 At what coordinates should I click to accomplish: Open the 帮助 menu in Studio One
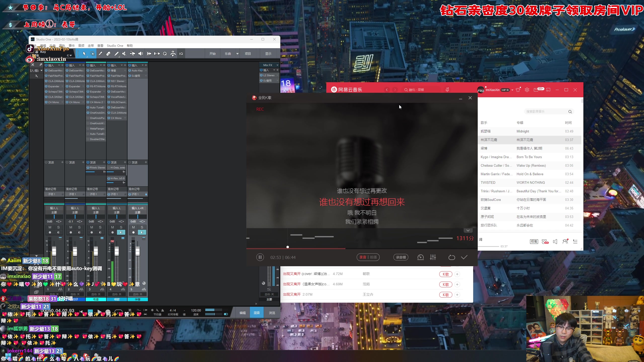tap(130, 46)
